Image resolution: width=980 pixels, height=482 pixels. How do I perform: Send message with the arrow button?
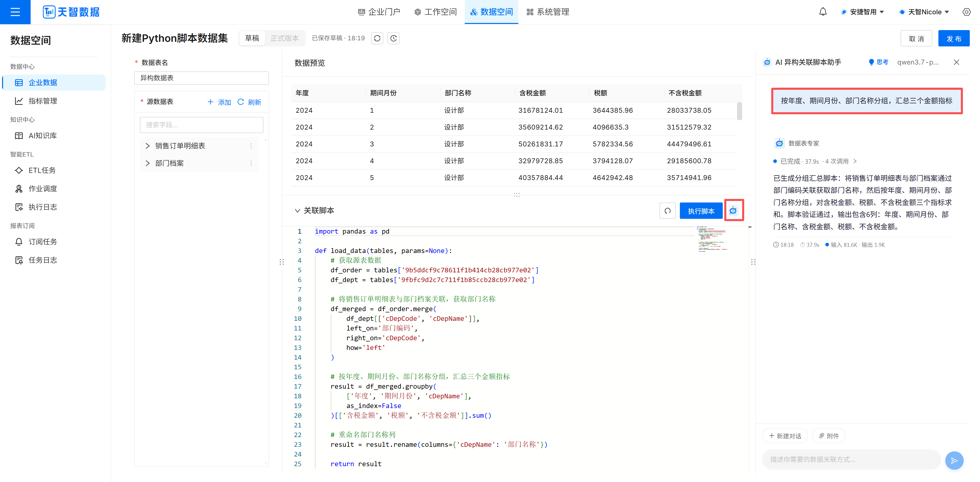954,460
